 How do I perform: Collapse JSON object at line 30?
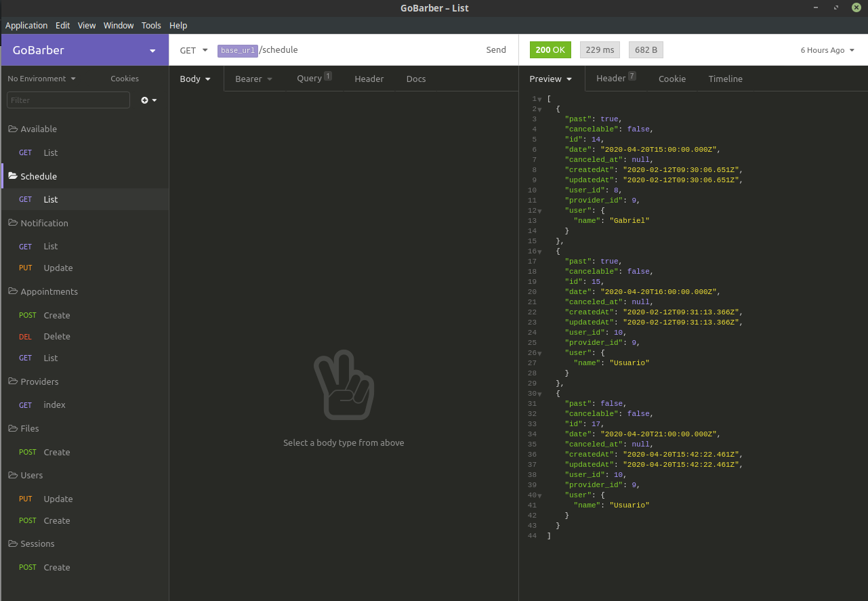[539, 394]
